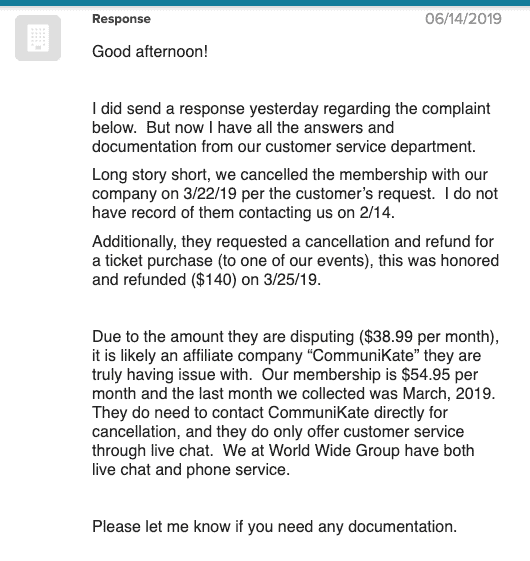Click the Good afternoon! greeting line
530x561 pixels.
point(150,52)
